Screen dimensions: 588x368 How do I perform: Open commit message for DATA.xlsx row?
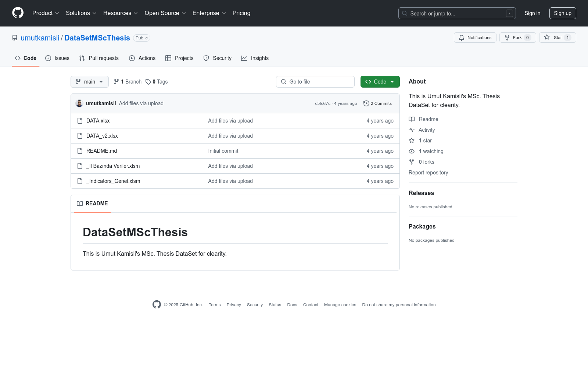tap(230, 121)
